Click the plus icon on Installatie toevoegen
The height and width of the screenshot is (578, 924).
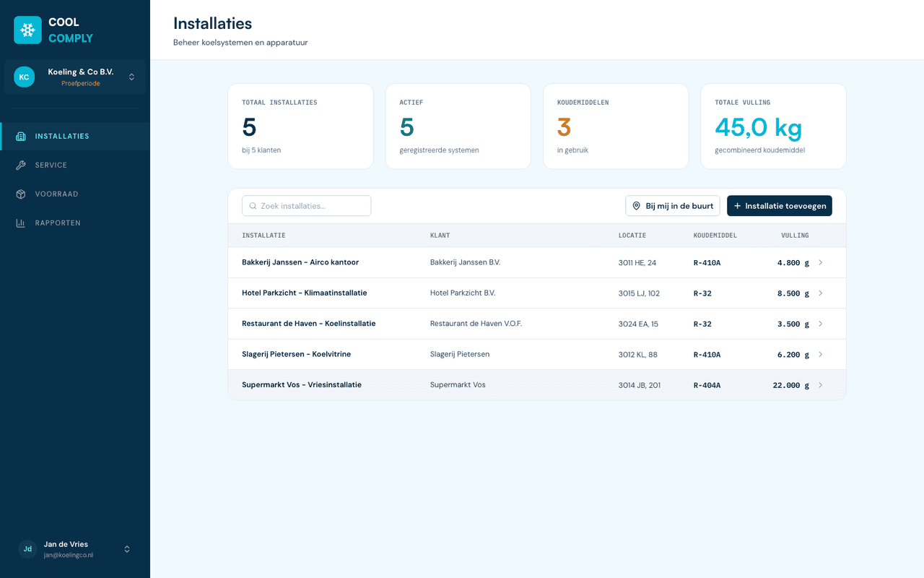pos(737,206)
